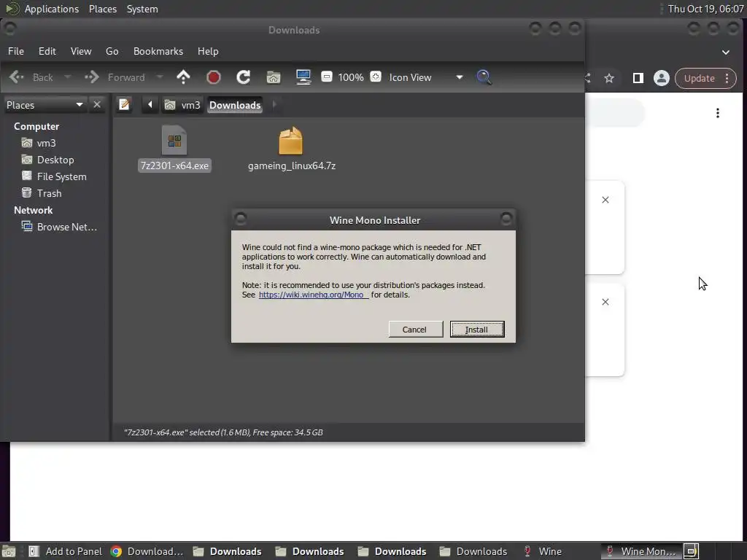Click the left path scroll arrow

(150, 105)
